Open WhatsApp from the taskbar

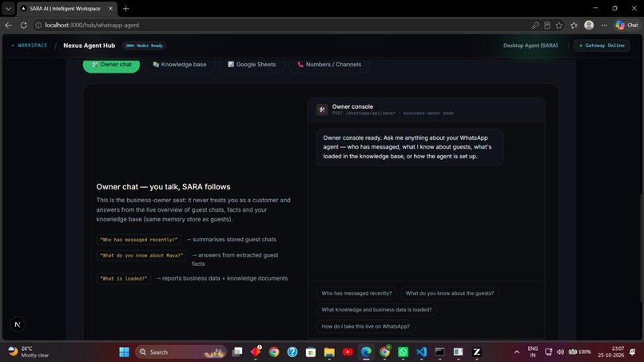click(x=403, y=352)
